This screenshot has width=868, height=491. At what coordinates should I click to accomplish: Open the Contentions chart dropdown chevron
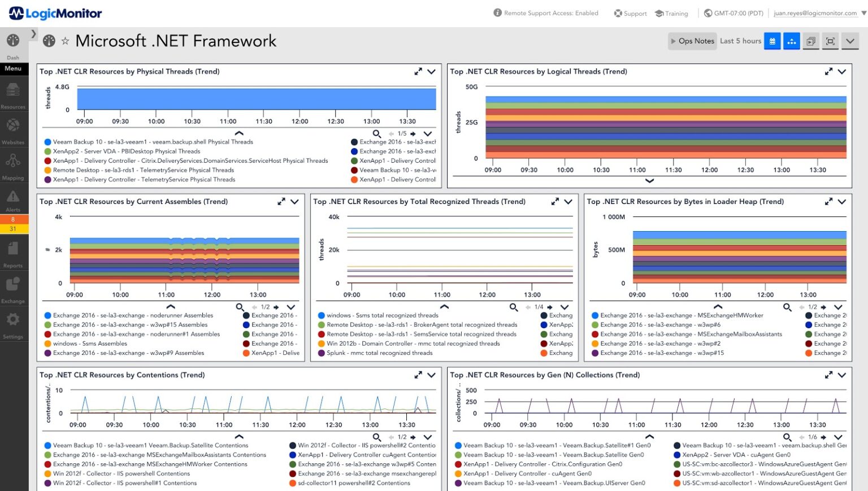[x=431, y=375]
